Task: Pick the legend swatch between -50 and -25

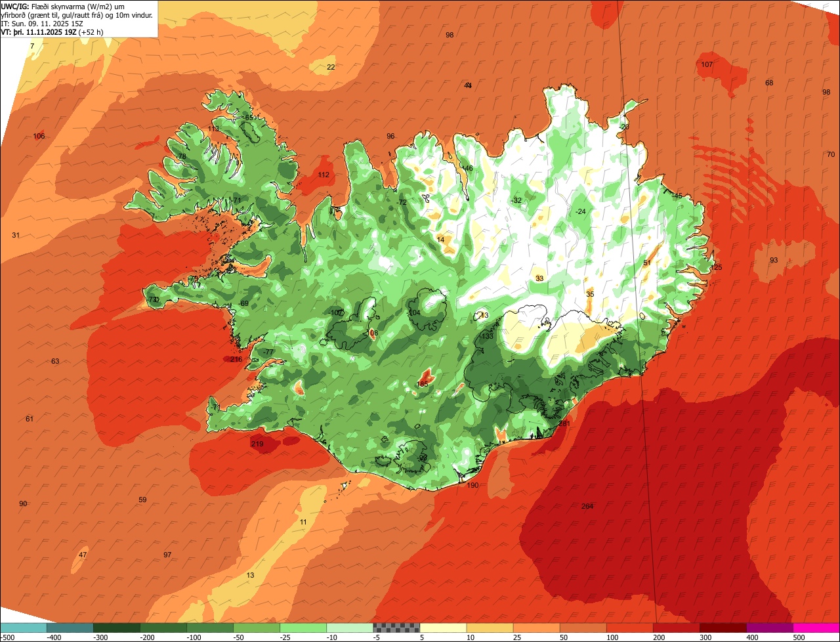Action: (x=257, y=628)
